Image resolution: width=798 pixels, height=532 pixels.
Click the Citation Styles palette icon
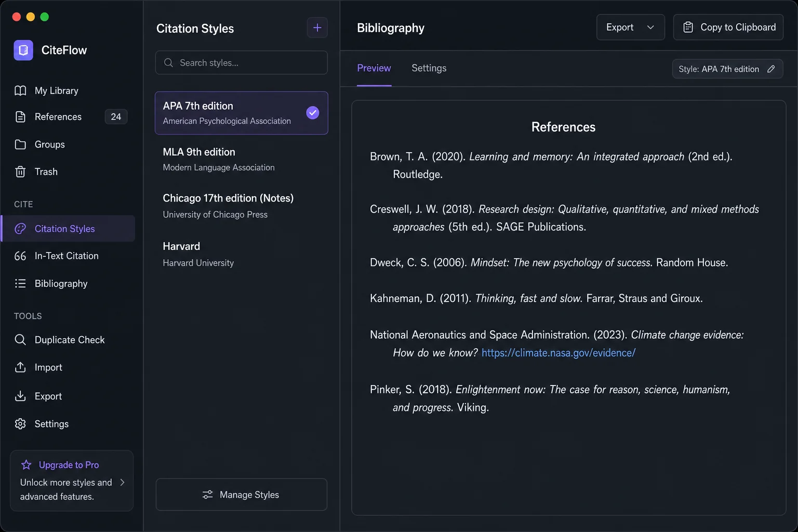pos(20,229)
